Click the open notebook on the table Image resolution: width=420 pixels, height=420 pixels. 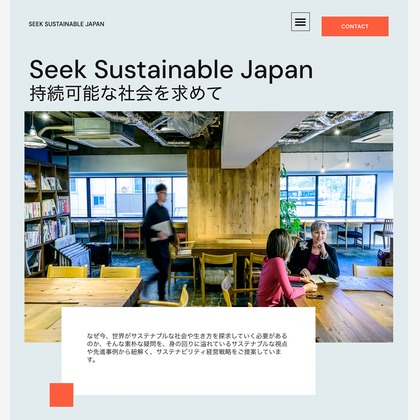pos(323,280)
